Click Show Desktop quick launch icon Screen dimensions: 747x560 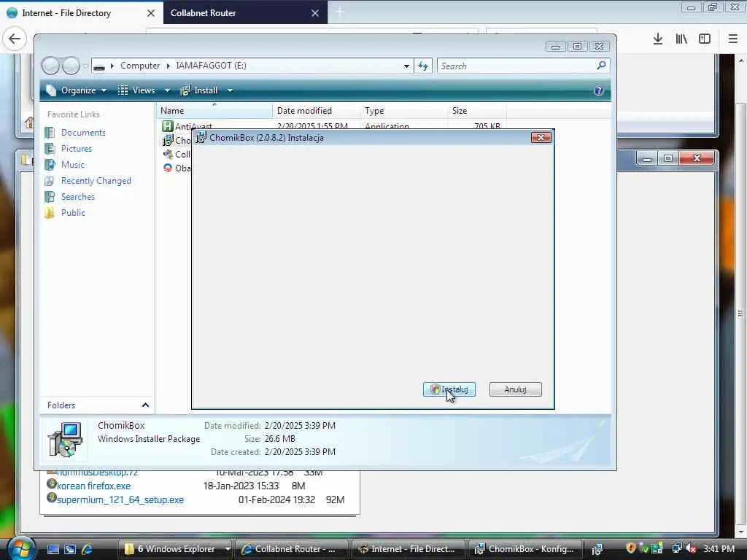[53, 549]
